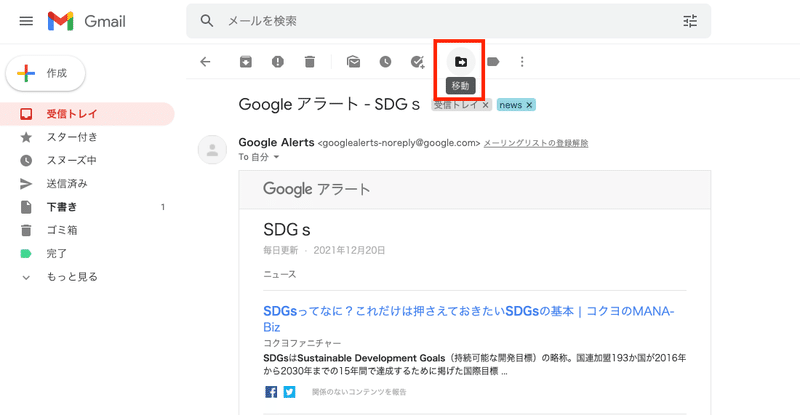This screenshot has height=415, width=800.
Task: Mark email as unread
Action: (x=353, y=62)
